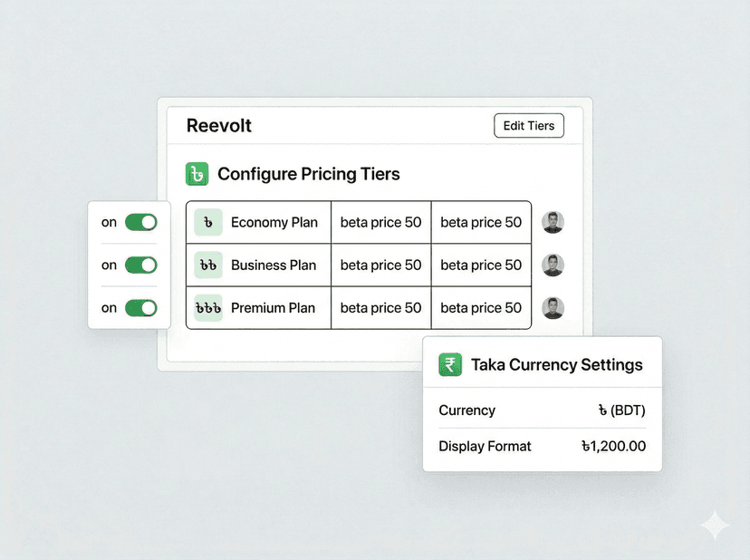Click last beta price 50 cell in Economy row
The width and height of the screenshot is (750, 560).
click(481, 222)
